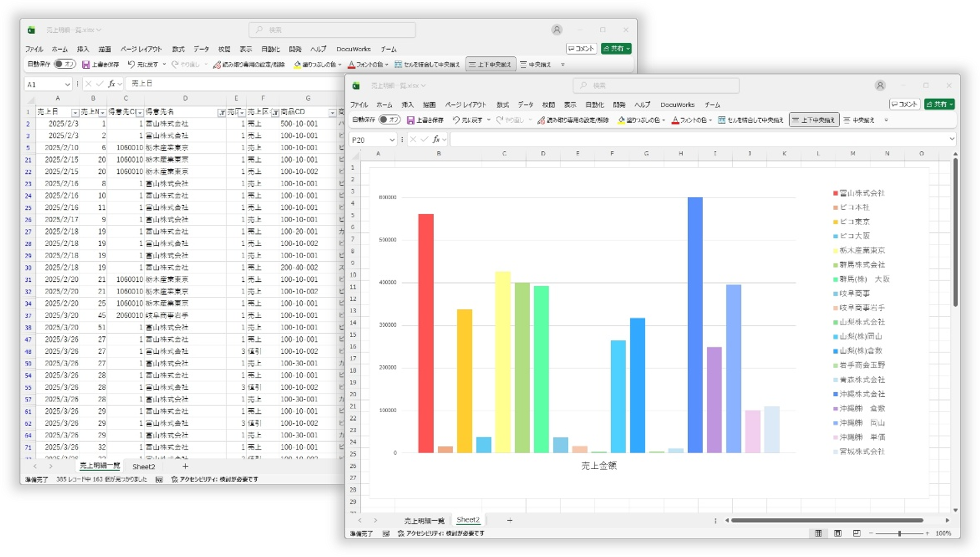Toggle the 自動保存 switch in the back window
The image size is (980, 557).
click(x=65, y=65)
